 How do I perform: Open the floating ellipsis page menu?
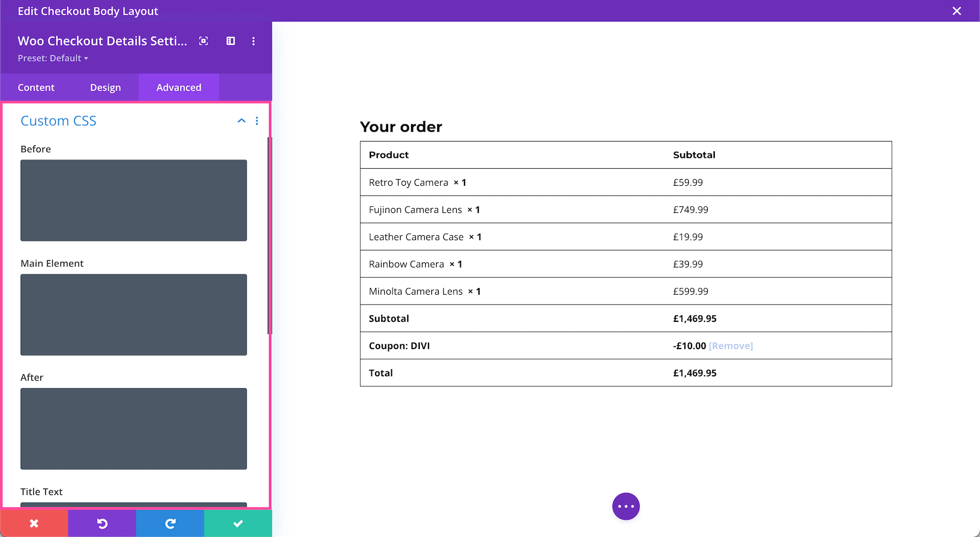coord(626,506)
